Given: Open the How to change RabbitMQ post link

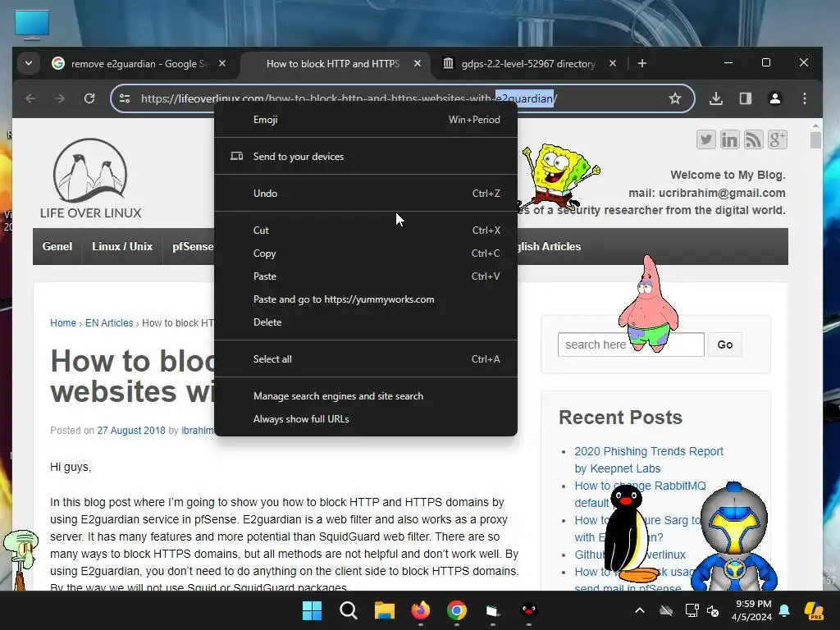Looking at the screenshot, I should click(x=640, y=486).
